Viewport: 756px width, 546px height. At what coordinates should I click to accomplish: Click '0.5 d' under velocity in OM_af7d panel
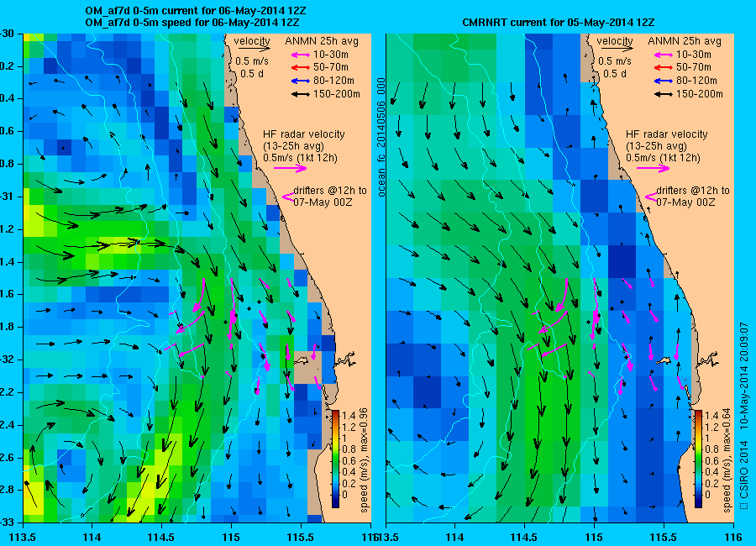point(252,74)
